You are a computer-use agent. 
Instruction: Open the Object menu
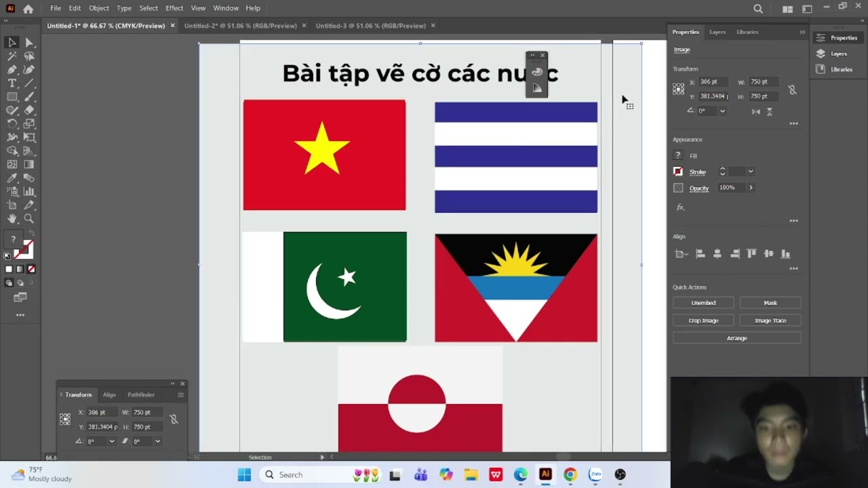point(99,8)
